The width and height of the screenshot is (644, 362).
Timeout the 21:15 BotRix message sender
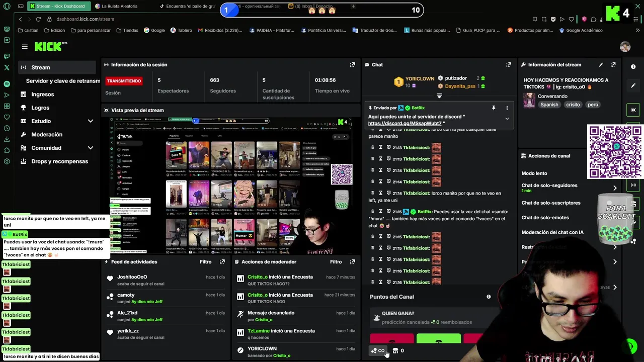coord(380,212)
